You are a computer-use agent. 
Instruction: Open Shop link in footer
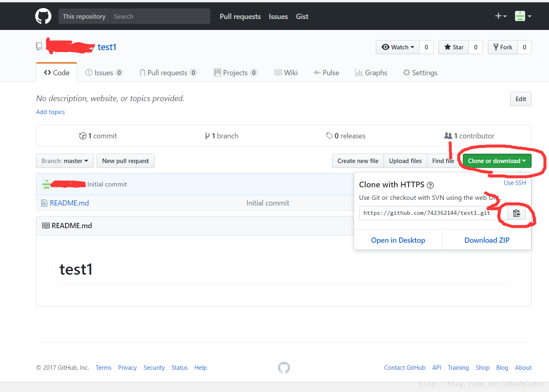pos(483,367)
